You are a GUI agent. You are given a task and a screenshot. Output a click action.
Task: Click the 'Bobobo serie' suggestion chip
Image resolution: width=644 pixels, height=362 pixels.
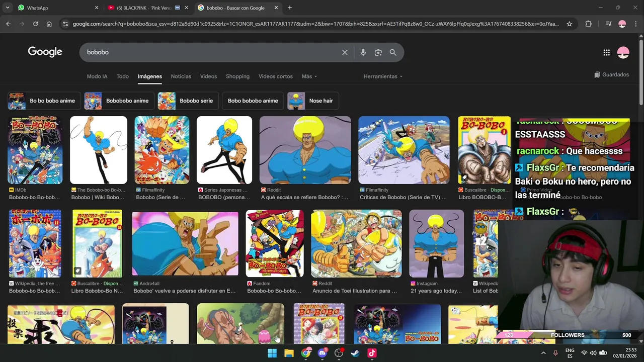[188, 101]
